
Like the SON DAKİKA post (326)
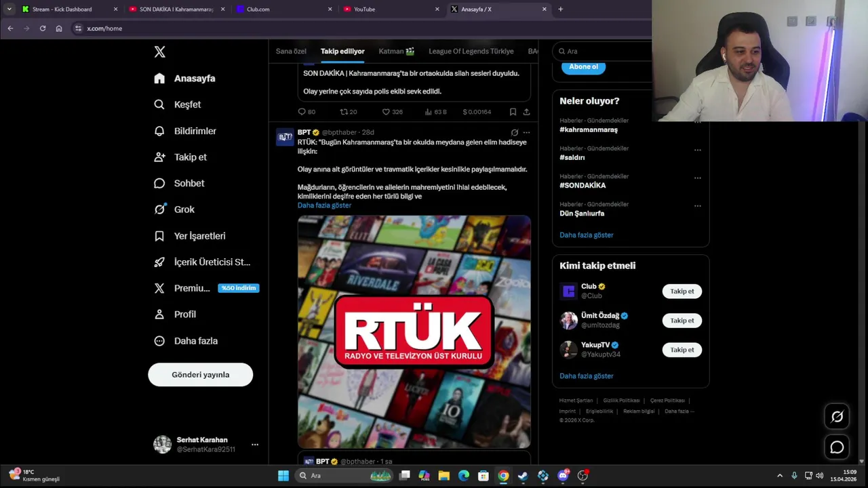392,112
